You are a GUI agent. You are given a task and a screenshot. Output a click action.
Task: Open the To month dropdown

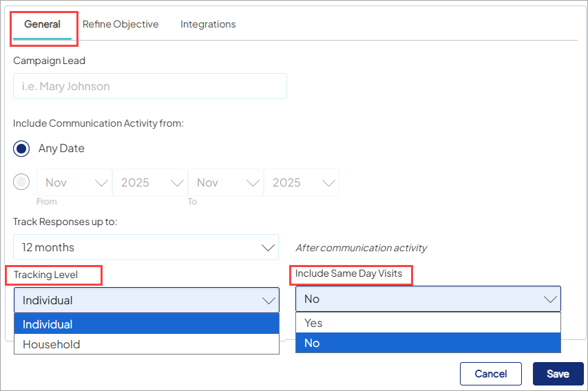(x=226, y=182)
